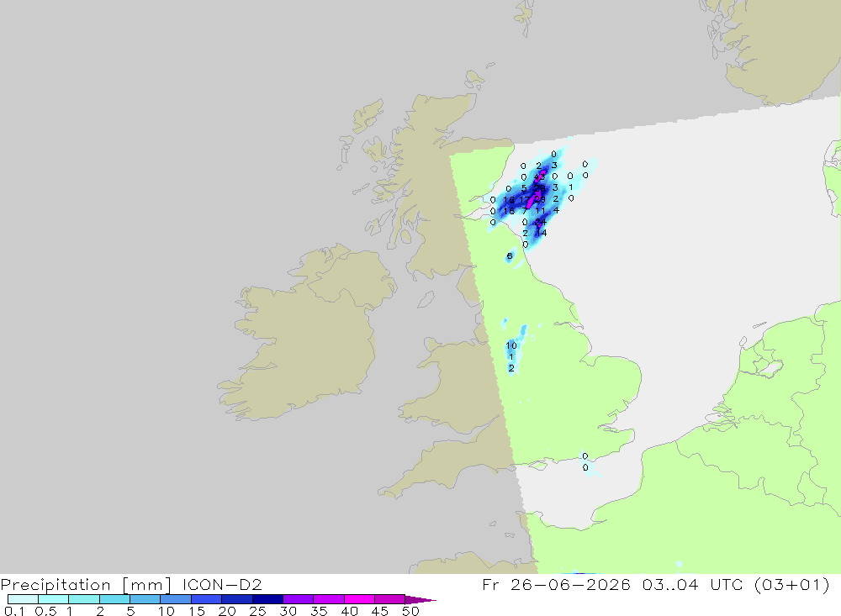Click the 30–35 mm violet legend swatch

[298, 599]
